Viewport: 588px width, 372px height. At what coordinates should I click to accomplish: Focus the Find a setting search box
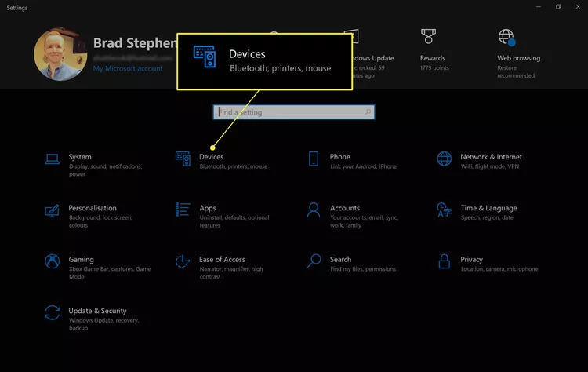(x=294, y=112)
